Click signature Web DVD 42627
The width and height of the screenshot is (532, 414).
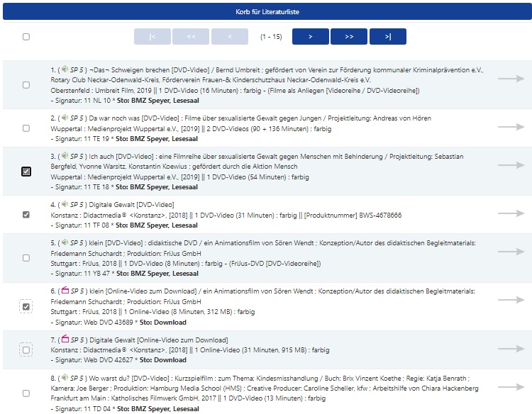pos(109,359)
